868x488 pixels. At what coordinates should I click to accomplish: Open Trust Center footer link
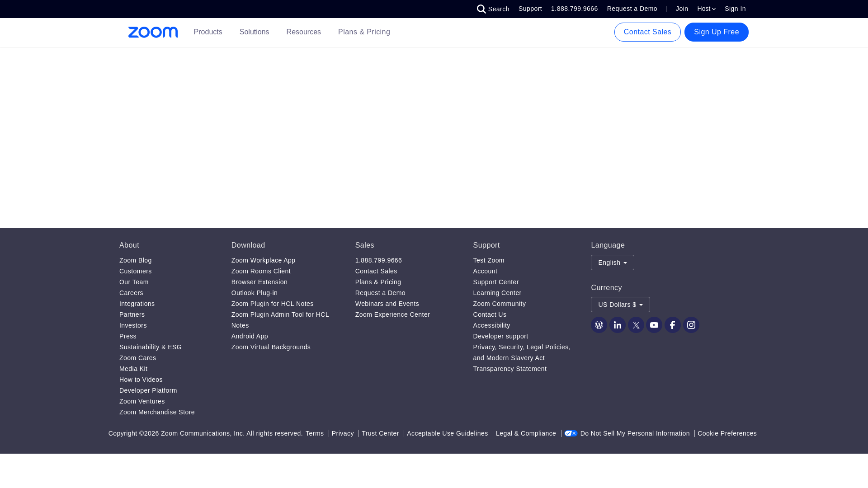tap(380, 433)
